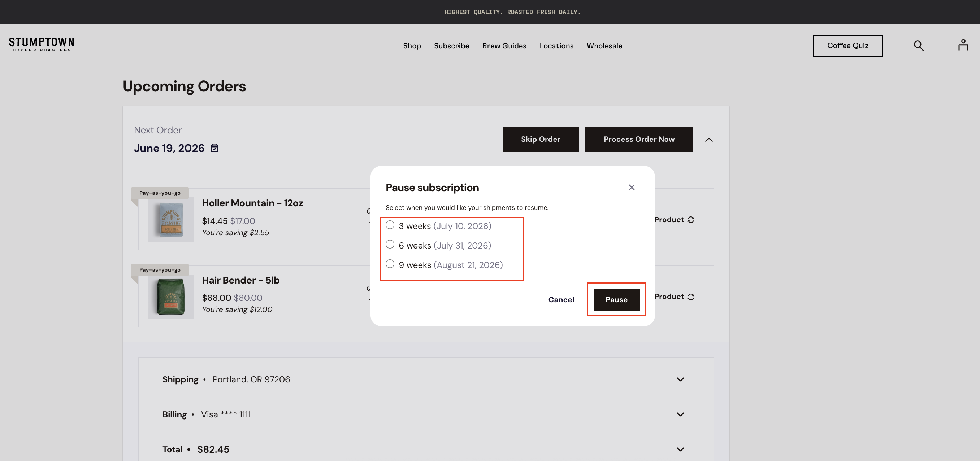The height and width of the screenshot is (461, 980).
Task: Click the Skip Order button
Action: tap(541, 140)
